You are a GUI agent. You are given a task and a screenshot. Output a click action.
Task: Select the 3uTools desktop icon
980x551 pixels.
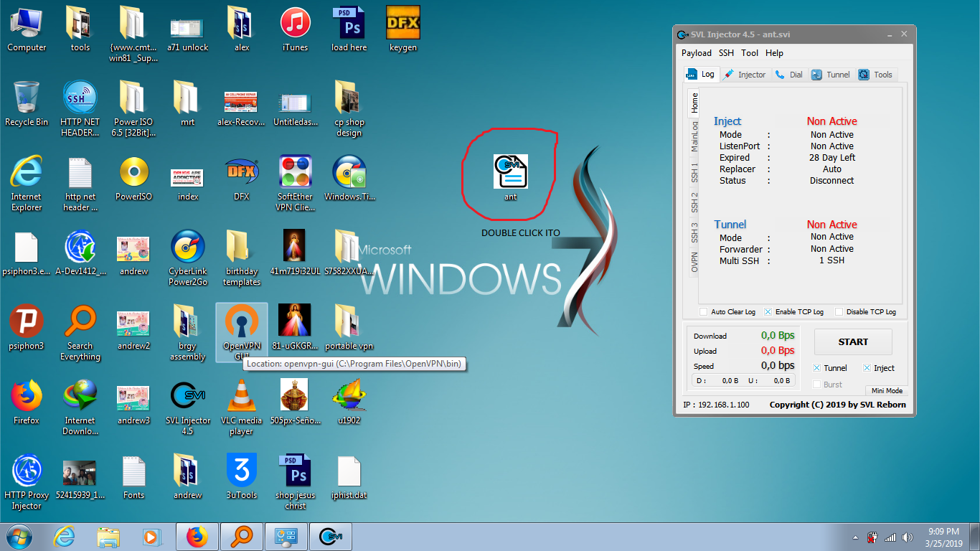(242, 470)
